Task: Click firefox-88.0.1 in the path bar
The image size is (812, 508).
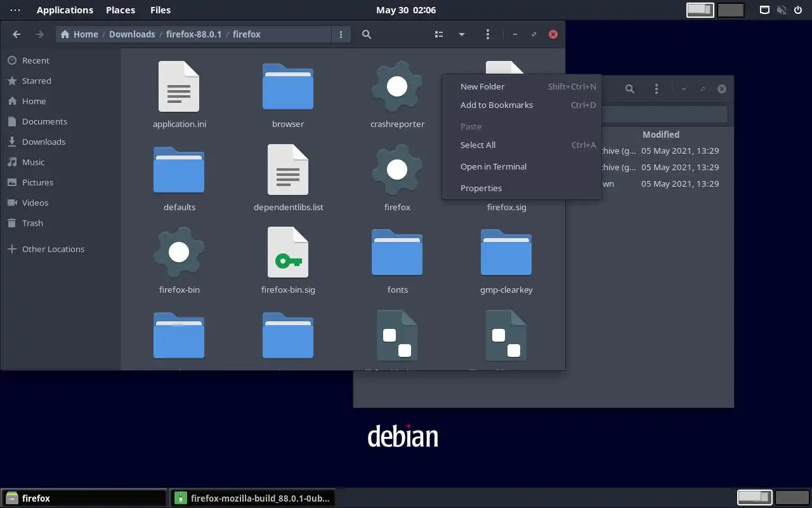Action: pos(193,34)
